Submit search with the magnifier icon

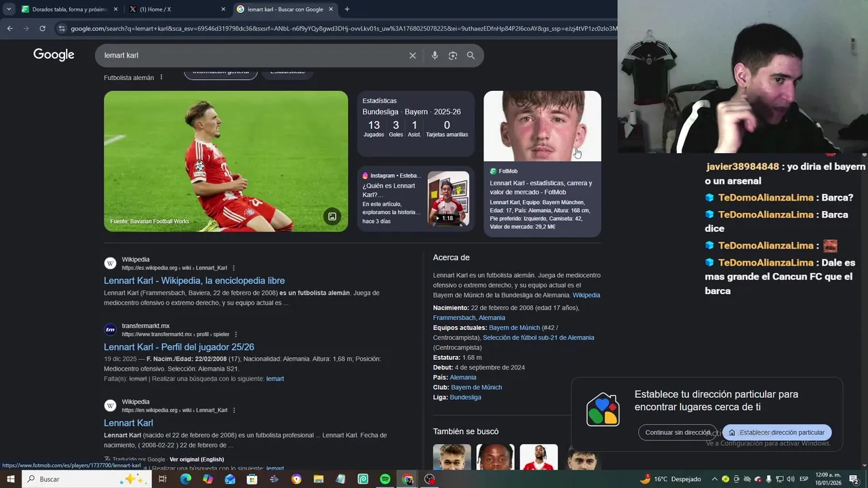(471, 56)
